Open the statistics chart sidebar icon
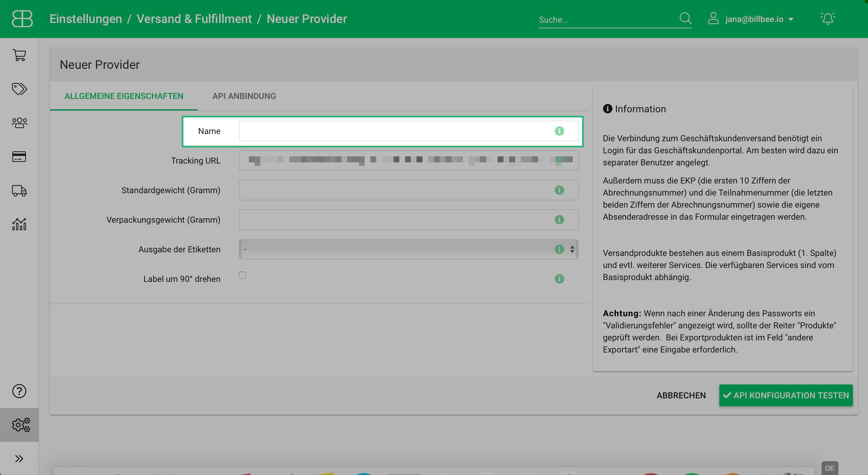Screen dimensions: 868x475 click(x=19, y=224)
